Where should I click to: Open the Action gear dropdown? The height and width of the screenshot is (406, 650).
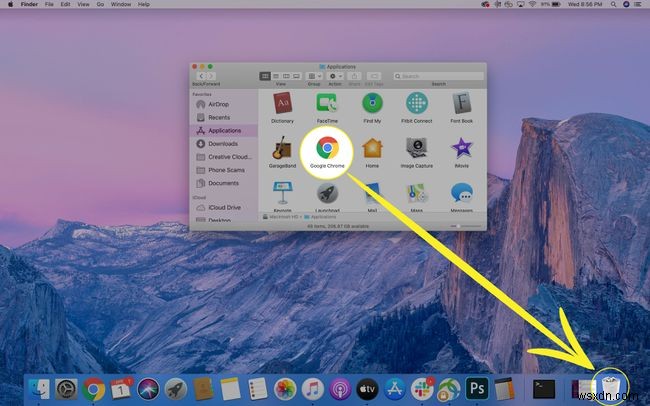click(x=335, y=76)
